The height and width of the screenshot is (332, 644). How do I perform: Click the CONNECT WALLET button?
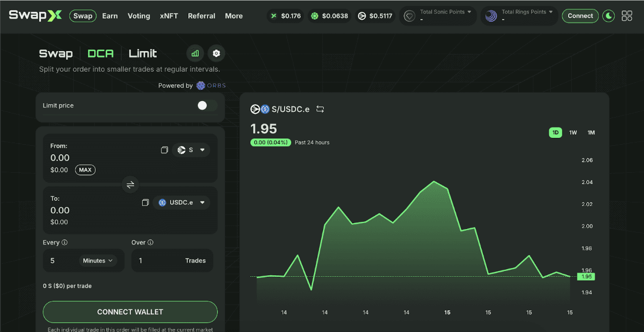tap(130, 312)
